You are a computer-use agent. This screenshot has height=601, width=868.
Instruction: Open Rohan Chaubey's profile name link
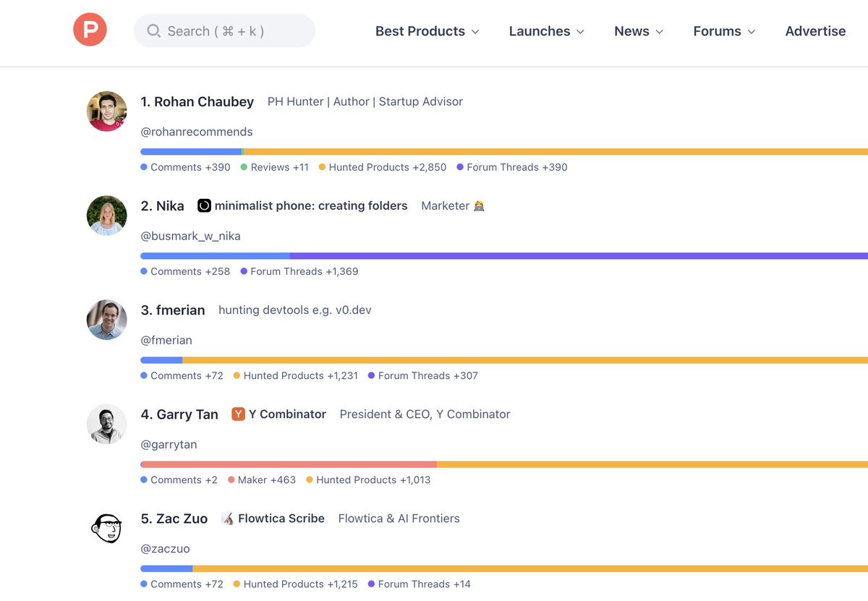197,102
